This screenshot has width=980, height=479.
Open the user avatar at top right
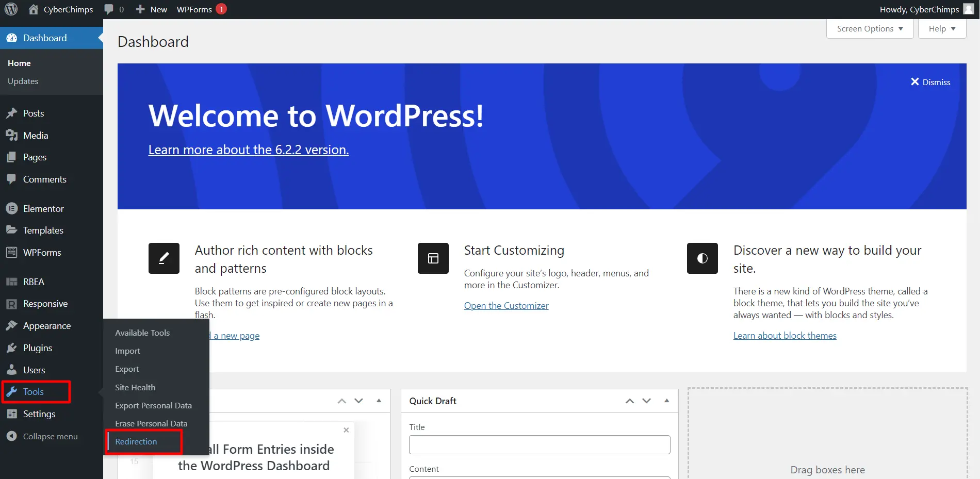click(x=969, y=9)
